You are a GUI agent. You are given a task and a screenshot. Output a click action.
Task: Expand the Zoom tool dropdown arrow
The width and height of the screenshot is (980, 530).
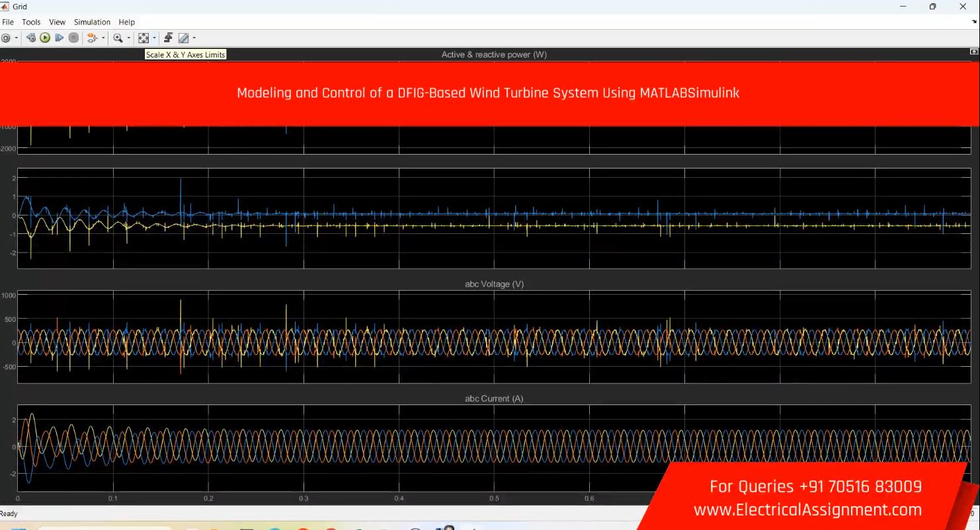click(x=129, y=38)
